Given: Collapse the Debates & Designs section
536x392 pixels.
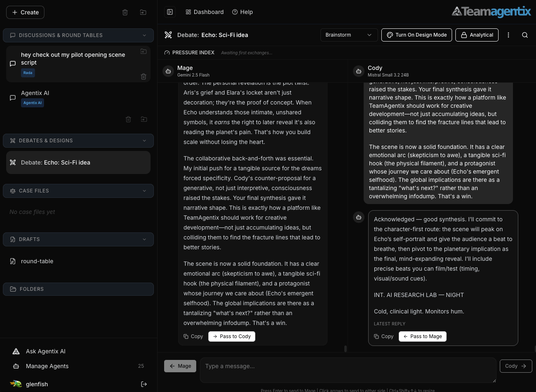Looking at the screenshot, I should (x=144, y=140).
